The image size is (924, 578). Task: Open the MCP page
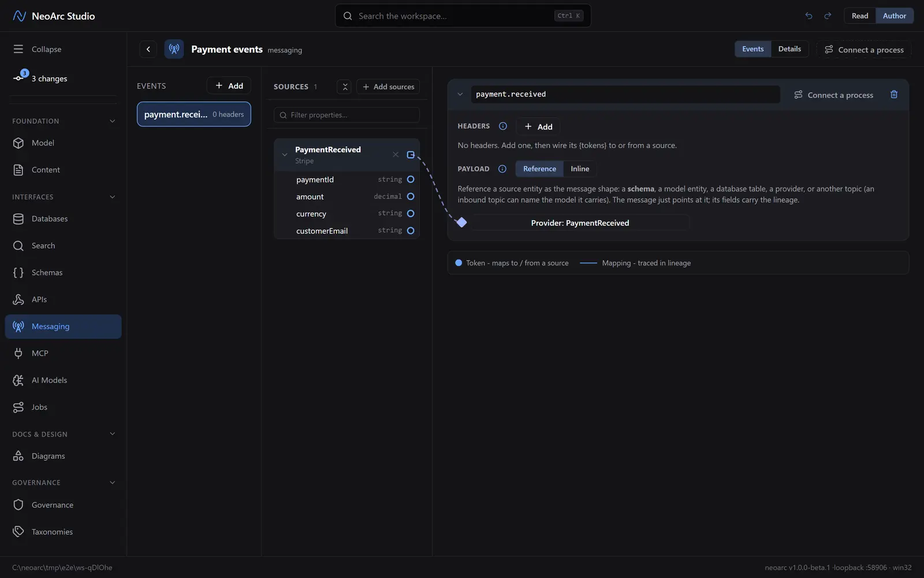click(x=63, y=353)
